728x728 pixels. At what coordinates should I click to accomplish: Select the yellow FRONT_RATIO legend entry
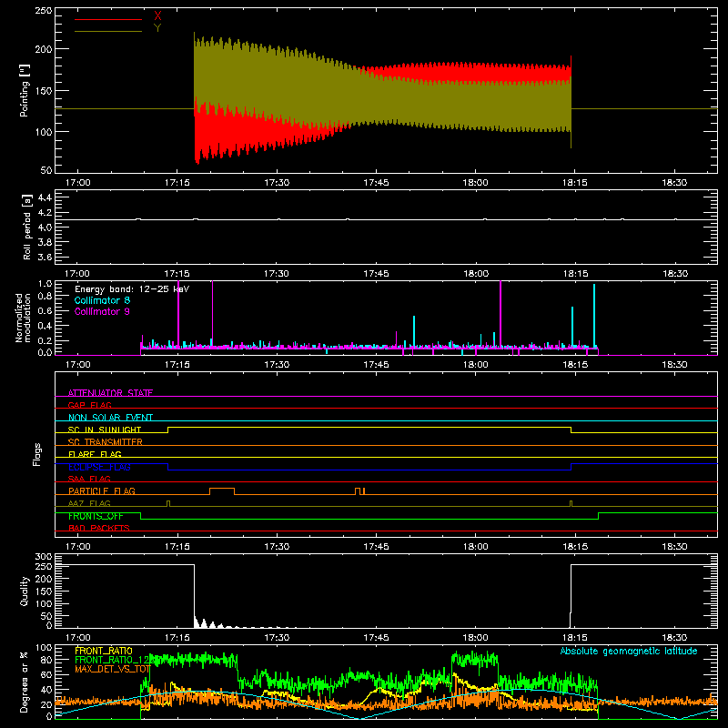[x=104, y=651]
